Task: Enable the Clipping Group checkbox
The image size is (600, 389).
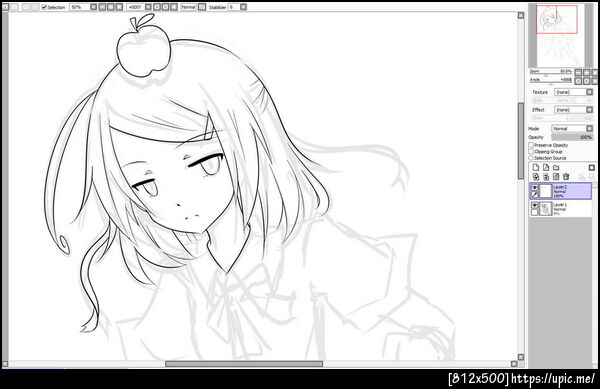Action: (x=531, y=151)
